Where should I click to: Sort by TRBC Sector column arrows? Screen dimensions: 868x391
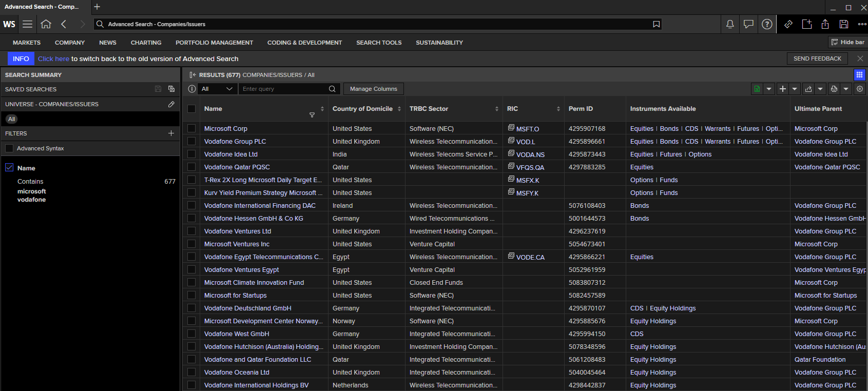tap(497, 109)
